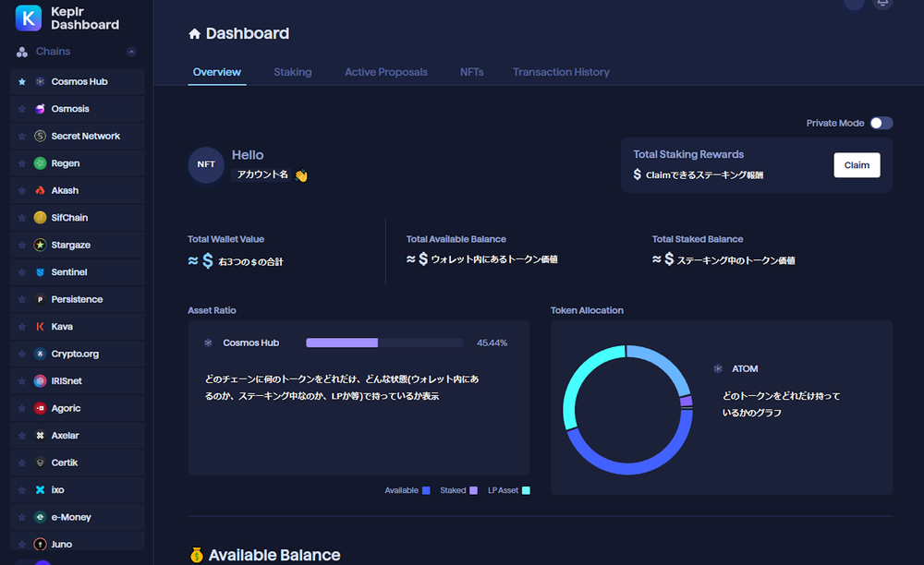Select the Agoric chain icon
This screenshot has width=924, height=565.
point(40,408)
